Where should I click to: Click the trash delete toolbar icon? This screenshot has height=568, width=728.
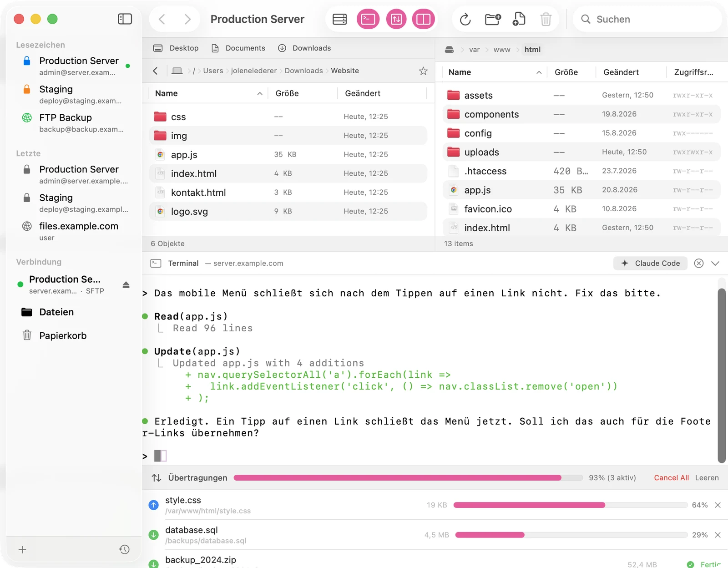(546, 19)
